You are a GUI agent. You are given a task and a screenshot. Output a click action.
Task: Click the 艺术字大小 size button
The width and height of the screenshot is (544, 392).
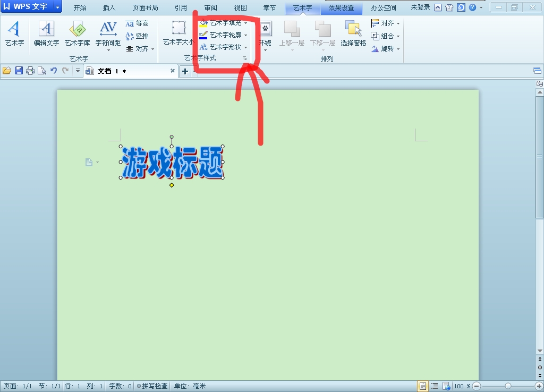[x=178, y=33]
